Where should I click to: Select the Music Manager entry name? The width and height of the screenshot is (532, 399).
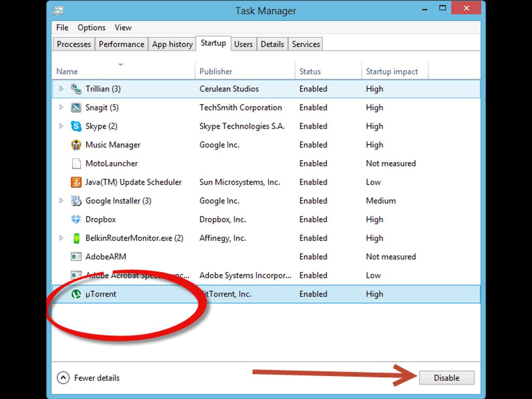(x=113, y=145)
